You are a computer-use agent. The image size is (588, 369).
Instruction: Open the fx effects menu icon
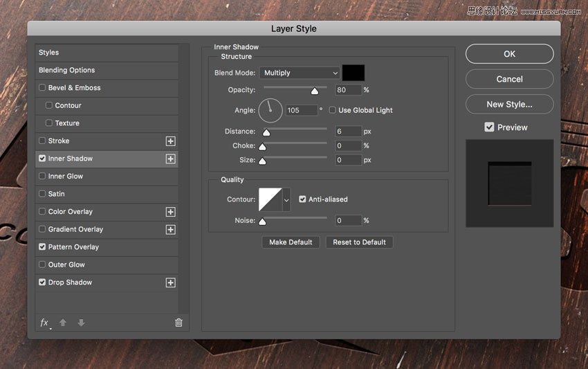pos(44,323)
